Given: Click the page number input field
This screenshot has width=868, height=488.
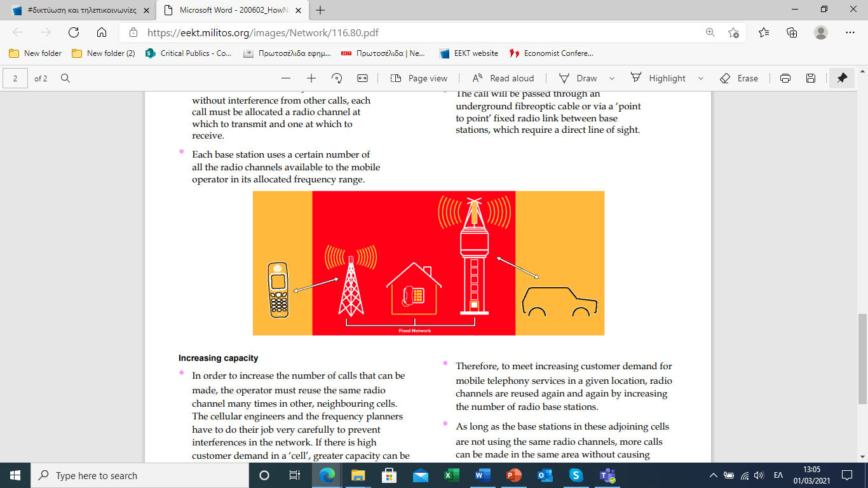Looking at the screenshot, I should click(15, 78).
